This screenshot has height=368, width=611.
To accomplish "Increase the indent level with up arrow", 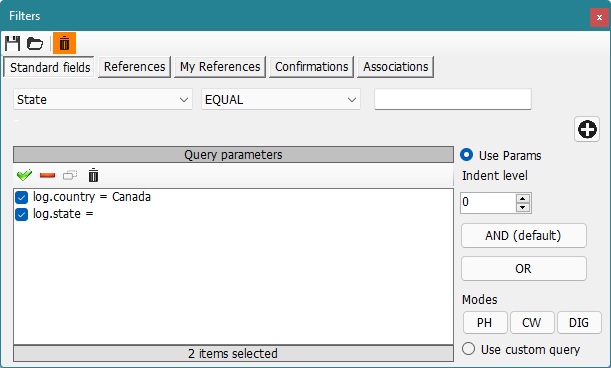I will point(523,198).
